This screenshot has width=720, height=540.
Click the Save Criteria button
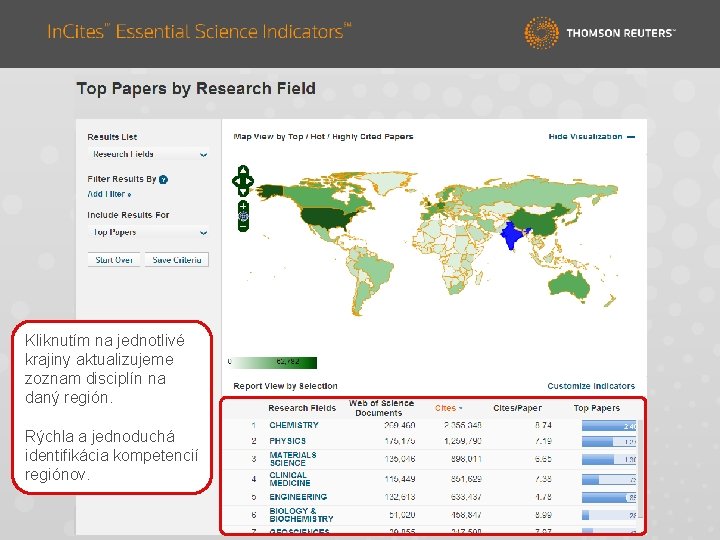(177, 260)
